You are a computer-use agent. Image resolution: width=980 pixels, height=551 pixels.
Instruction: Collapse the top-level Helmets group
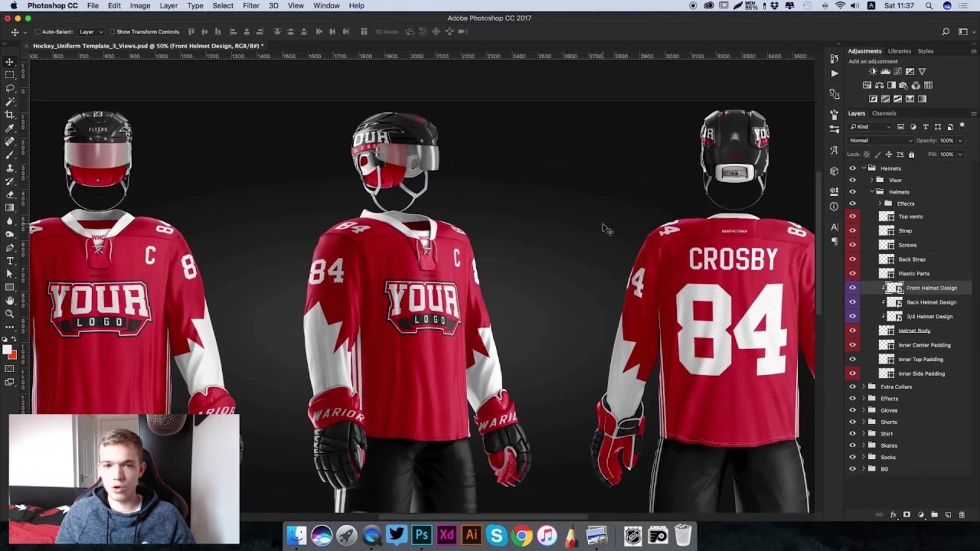point(864,168)
